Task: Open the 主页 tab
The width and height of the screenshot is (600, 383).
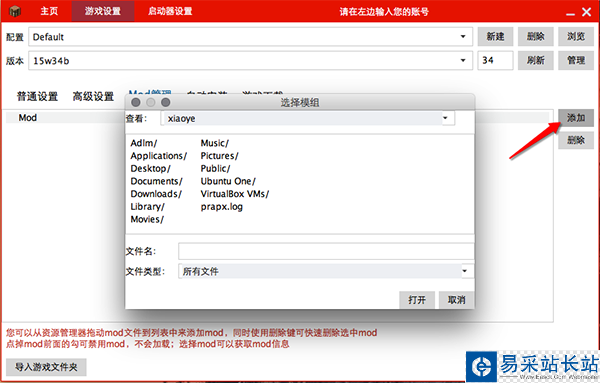Action: point(49,11)
